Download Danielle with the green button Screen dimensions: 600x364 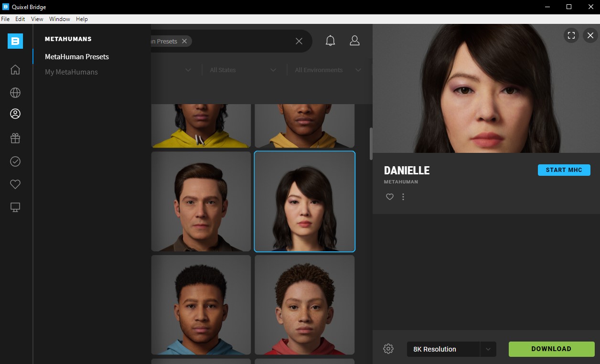[x=551, y=349]
